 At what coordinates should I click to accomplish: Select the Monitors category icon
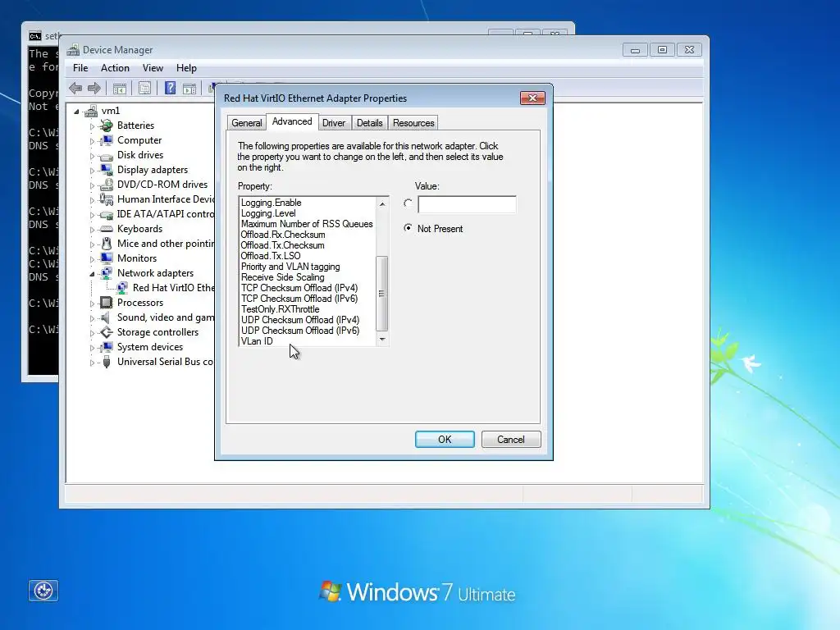coord(107,258)
